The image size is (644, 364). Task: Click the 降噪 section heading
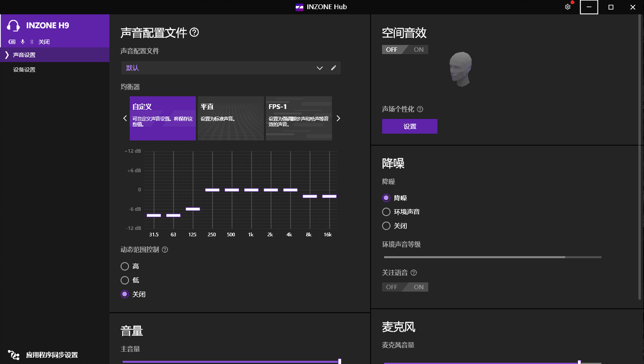click(x=393, y=163)
